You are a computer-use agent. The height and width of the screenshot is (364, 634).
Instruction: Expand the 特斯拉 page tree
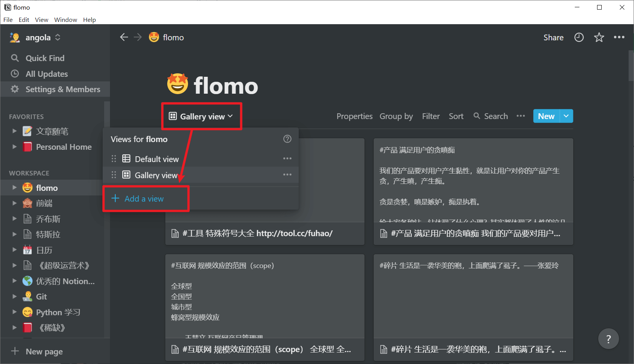click(14, 234)
